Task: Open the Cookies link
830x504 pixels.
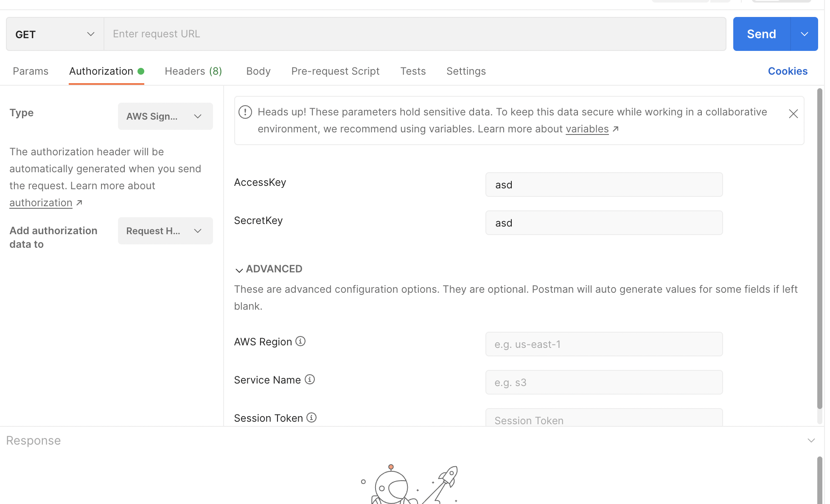Action: (788, 71)
